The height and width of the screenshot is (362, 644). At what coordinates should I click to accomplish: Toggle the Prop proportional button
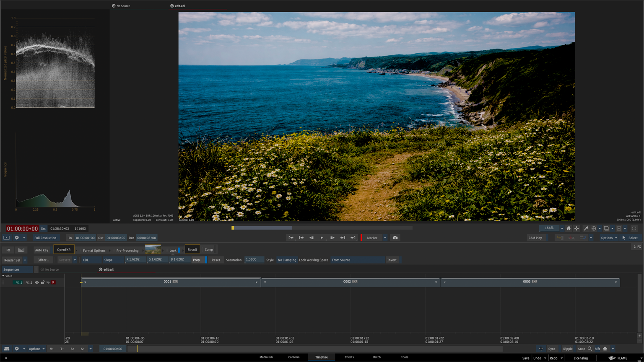tap(196, 260)
